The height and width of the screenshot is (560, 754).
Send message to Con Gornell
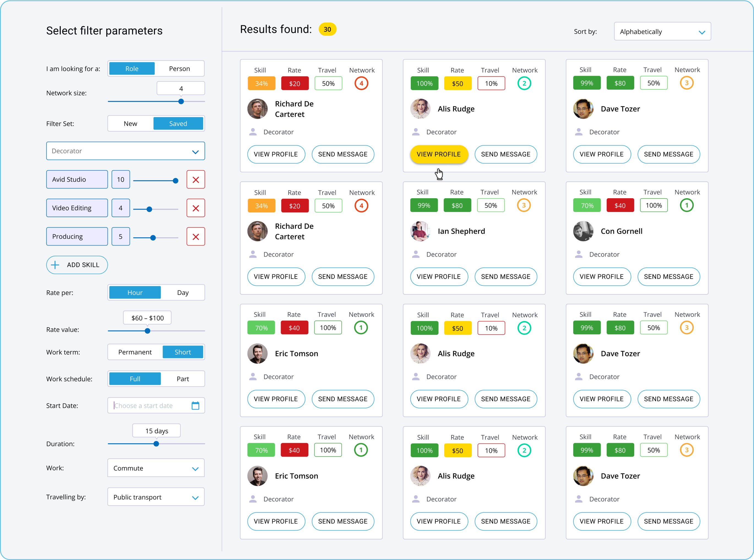[668, 277]
